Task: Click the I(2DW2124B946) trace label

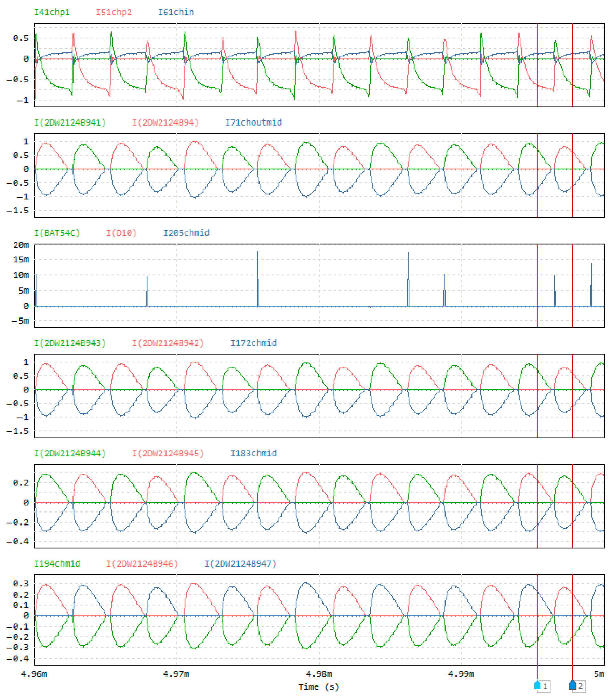Action: click(x=142, y=563)
